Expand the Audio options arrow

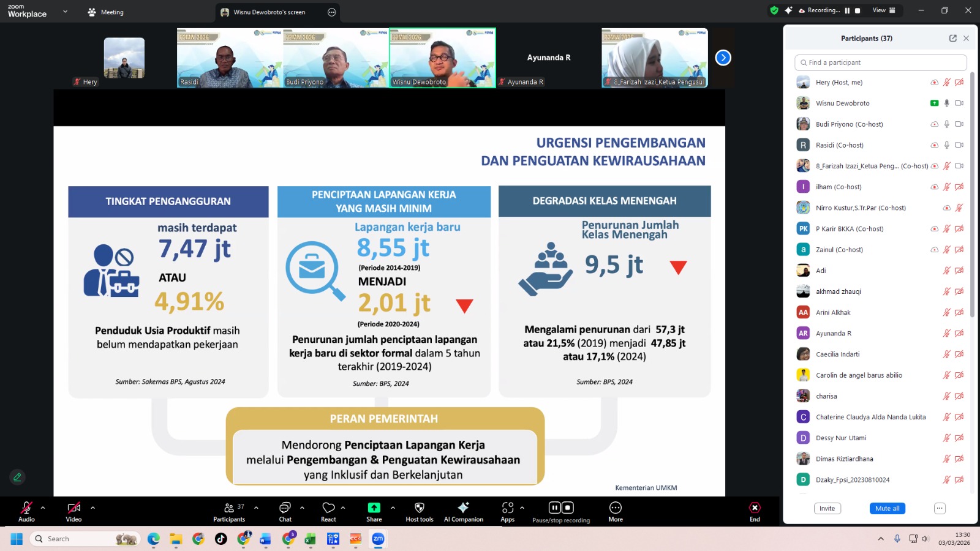(43, 508)
